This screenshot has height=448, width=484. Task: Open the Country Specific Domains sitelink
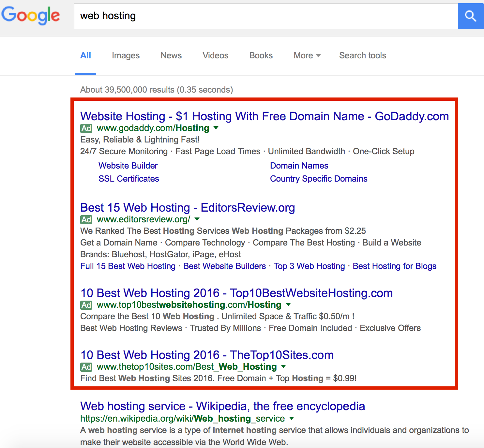(x=319, y=179)
